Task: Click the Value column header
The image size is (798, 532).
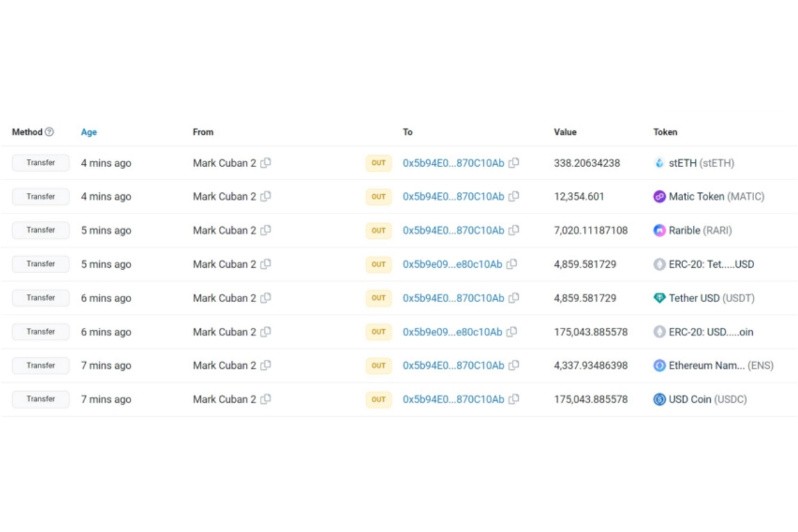Action: (x=565, y=132)
